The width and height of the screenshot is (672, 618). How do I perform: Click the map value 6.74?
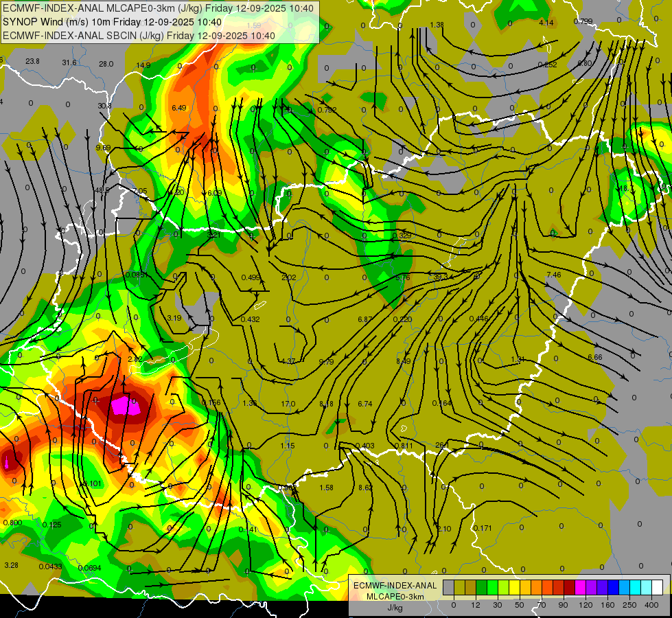coord(364,404)
